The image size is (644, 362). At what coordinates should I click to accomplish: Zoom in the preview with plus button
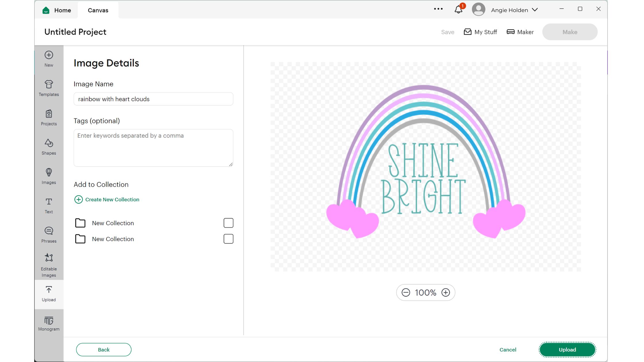click(445, 292)
